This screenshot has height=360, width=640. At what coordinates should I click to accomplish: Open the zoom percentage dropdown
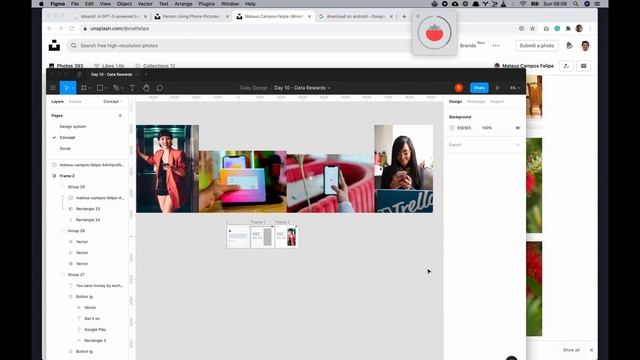pyautogui.click(x=515, y=88)
